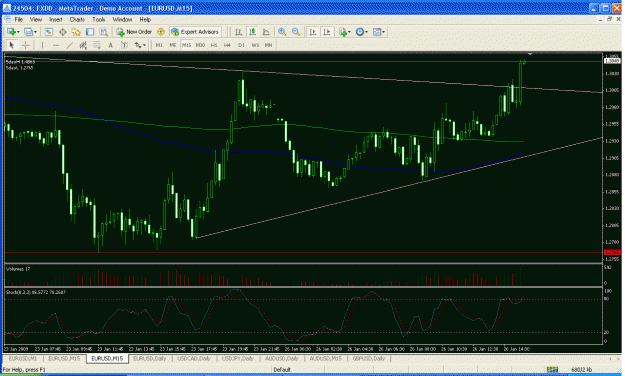Switch chart to candlesticks mode
This screenshot has height=376, width=625.
(x=252, y=32)
